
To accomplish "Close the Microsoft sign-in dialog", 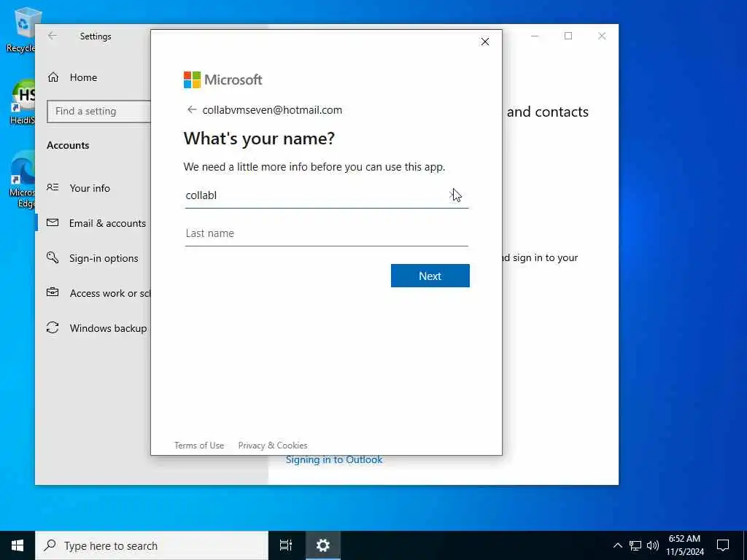I will click(x=484, y=42).
